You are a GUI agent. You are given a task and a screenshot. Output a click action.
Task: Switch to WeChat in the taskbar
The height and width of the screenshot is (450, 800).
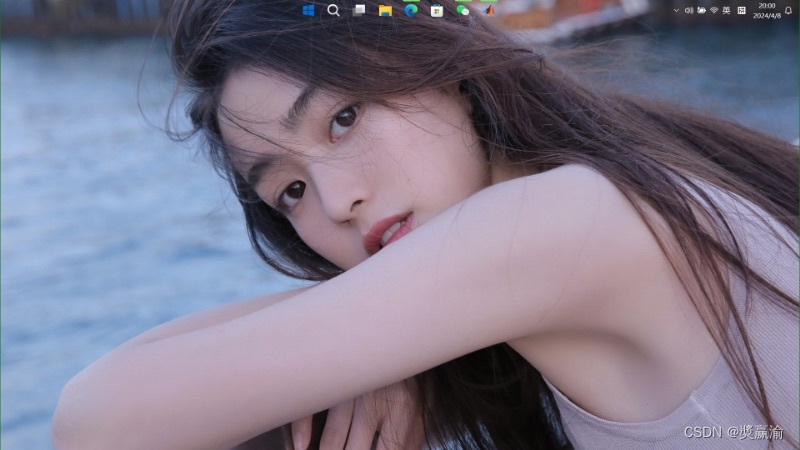[x=463, y=10]
